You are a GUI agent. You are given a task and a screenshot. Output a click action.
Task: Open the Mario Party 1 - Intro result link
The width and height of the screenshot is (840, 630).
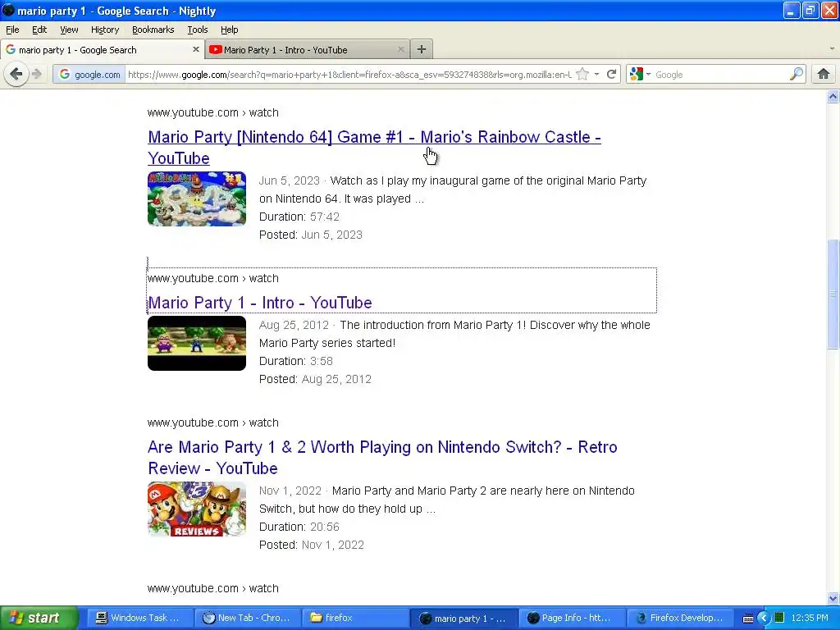(x=260, y=302)
